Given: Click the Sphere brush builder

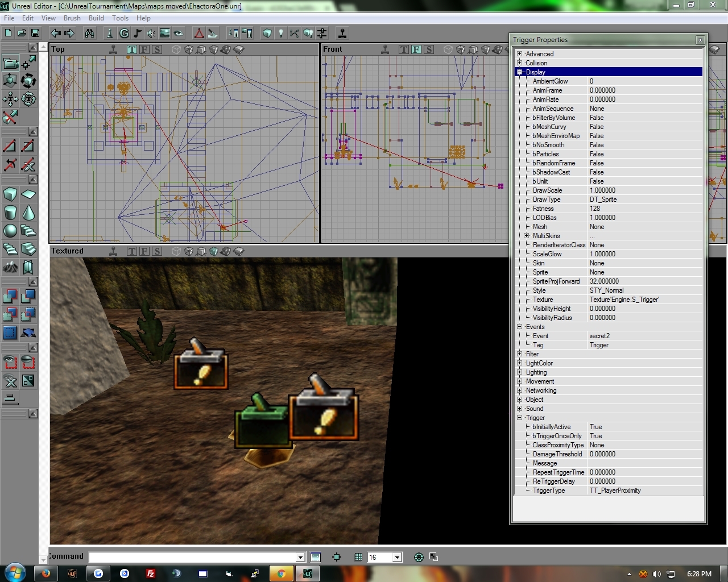Looking at the screenshot, I should [10, 231].
